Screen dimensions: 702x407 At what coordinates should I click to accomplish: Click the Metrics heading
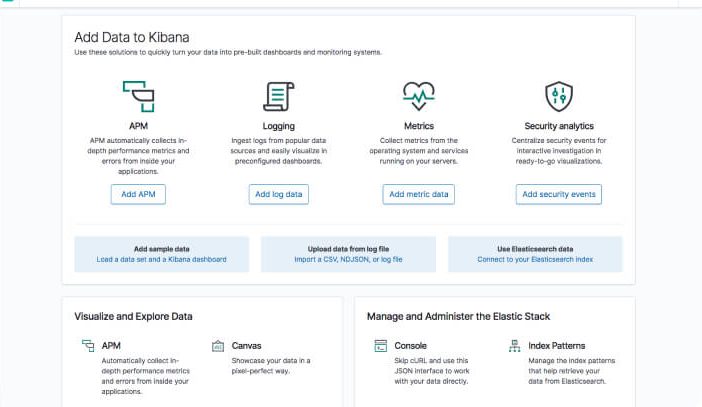click(419, 126)
